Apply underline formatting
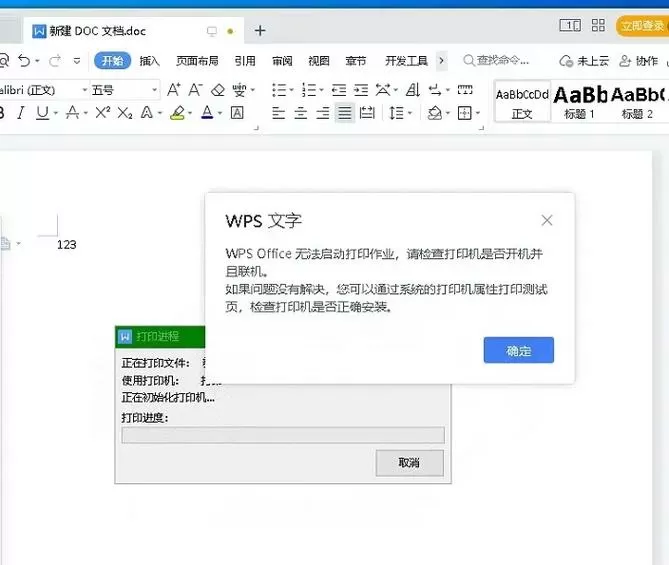Screen dimensions: 669x565 pyautogui.click(x=42, y=113)
